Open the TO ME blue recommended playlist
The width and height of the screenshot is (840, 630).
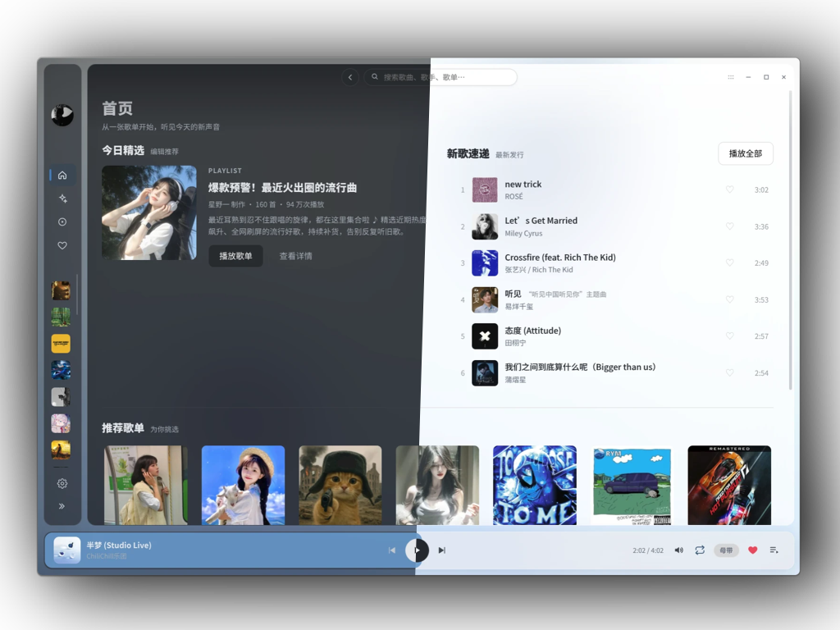pyautogui.click(x=535, y=486)
